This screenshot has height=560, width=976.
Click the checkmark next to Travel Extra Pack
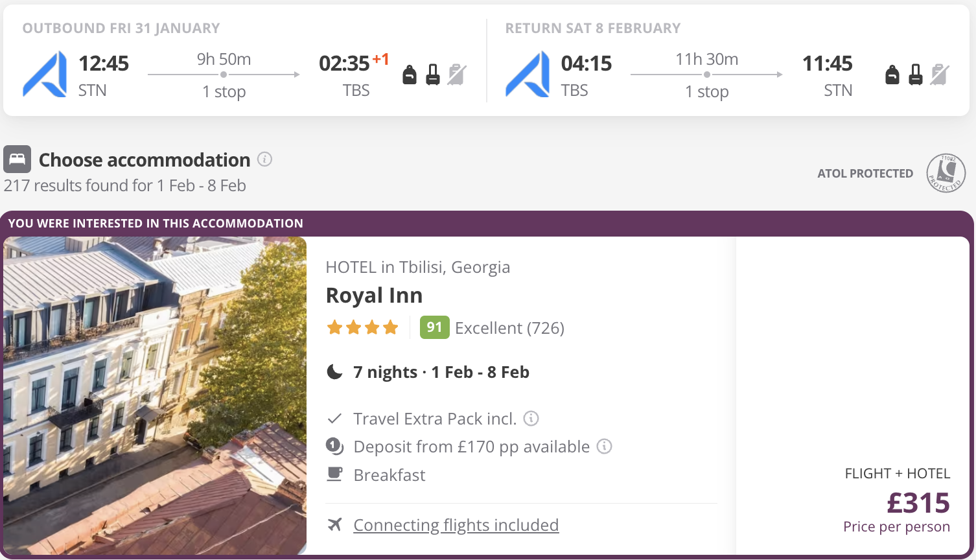[334, 419]
